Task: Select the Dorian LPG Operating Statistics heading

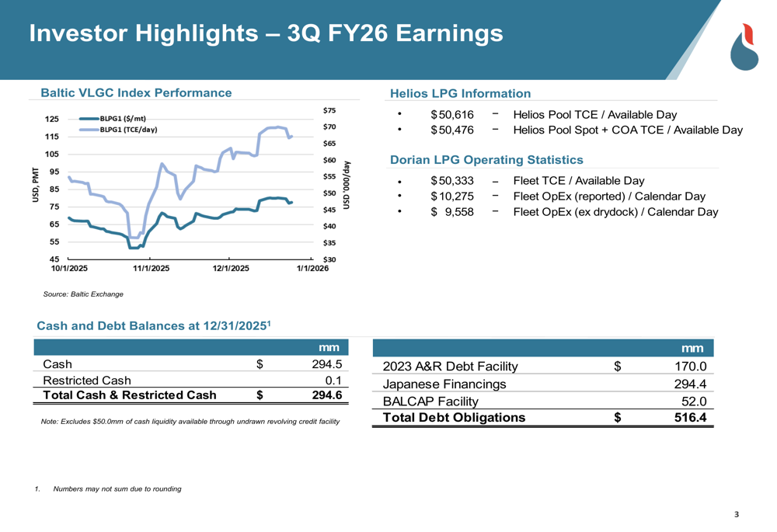Action: tap(486, 160)
